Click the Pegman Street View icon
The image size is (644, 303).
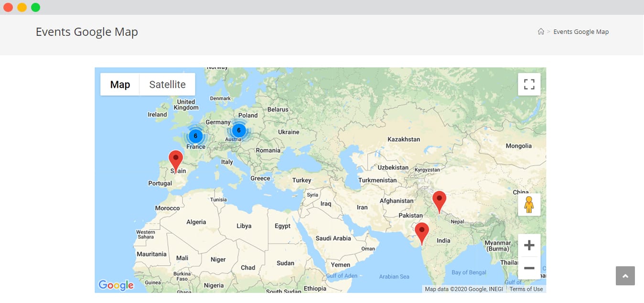point(529,204)
